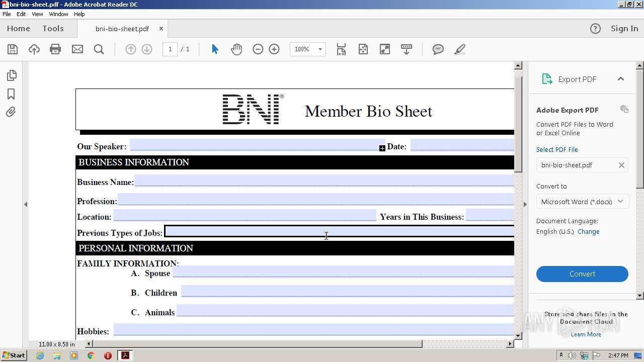Collapse the right tools pane arrow
The height and width of the screenshot is (362, 644).
525,204
